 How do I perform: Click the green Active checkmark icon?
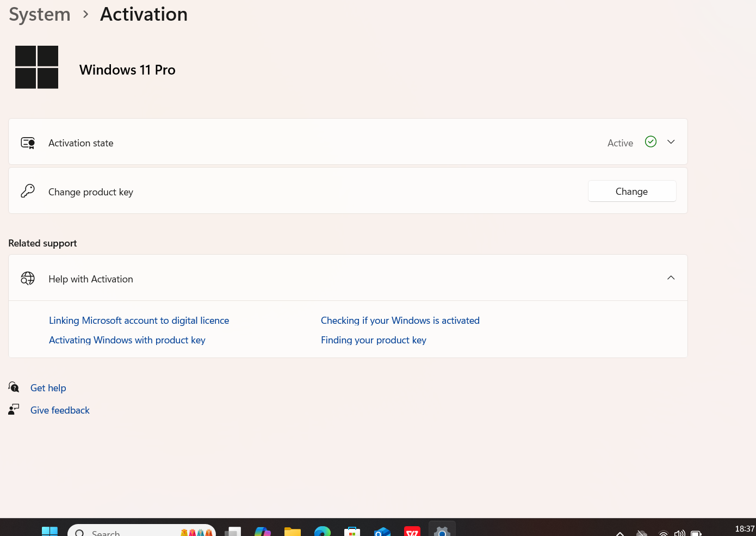point(650,142)
